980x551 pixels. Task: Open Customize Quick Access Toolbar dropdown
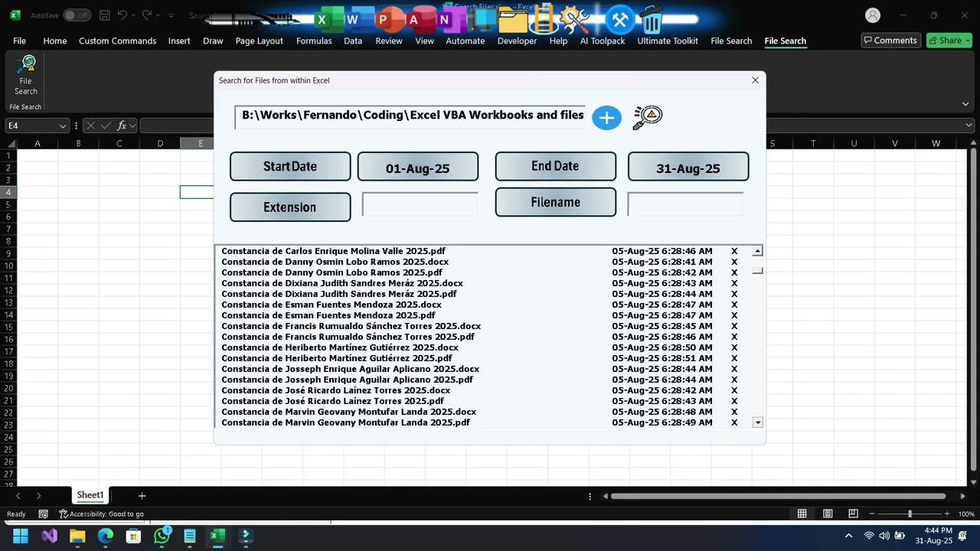(x=171, y=15)
